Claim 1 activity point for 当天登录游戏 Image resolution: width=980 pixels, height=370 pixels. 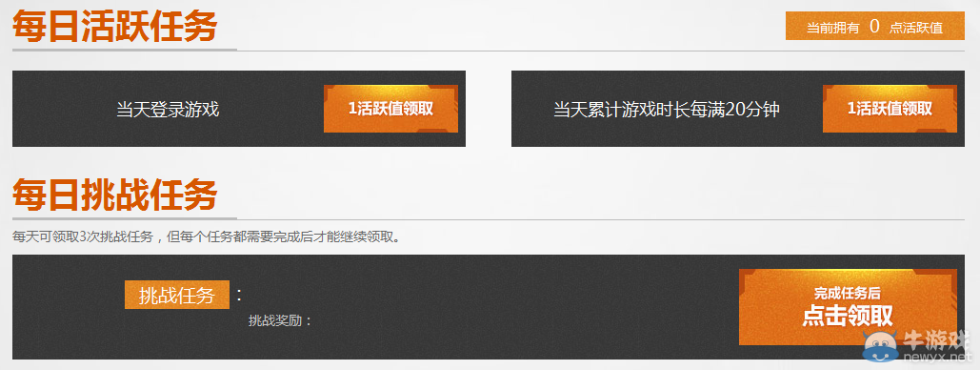coord(390,109)
